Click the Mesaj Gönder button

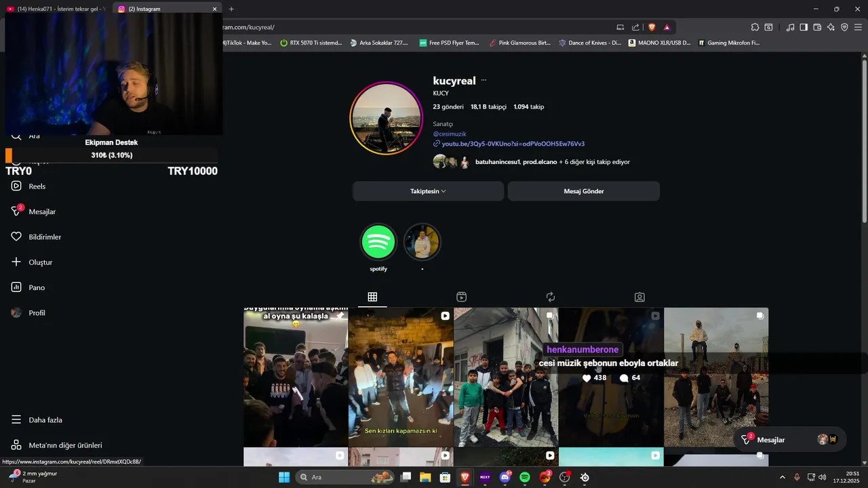tap(584, 191)
